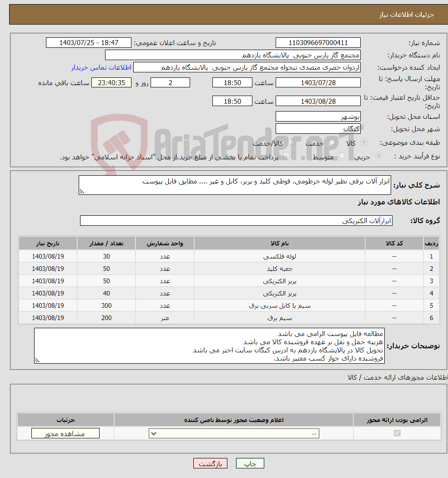Click the buyer notes resize handle

point(37,361)
